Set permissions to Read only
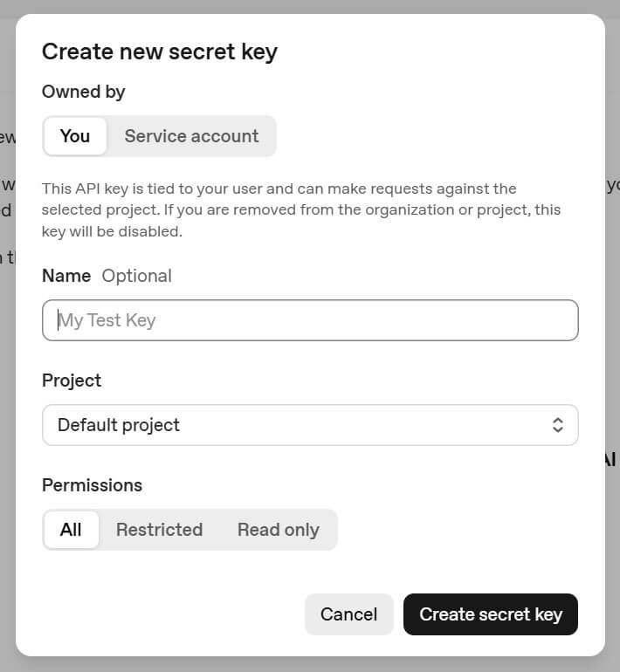 point(278,530)
